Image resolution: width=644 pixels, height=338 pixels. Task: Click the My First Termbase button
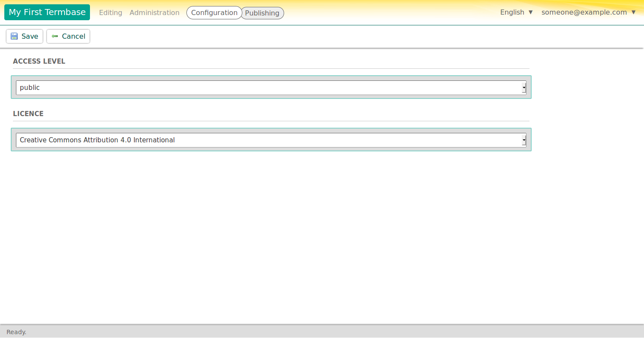(47, 12)
